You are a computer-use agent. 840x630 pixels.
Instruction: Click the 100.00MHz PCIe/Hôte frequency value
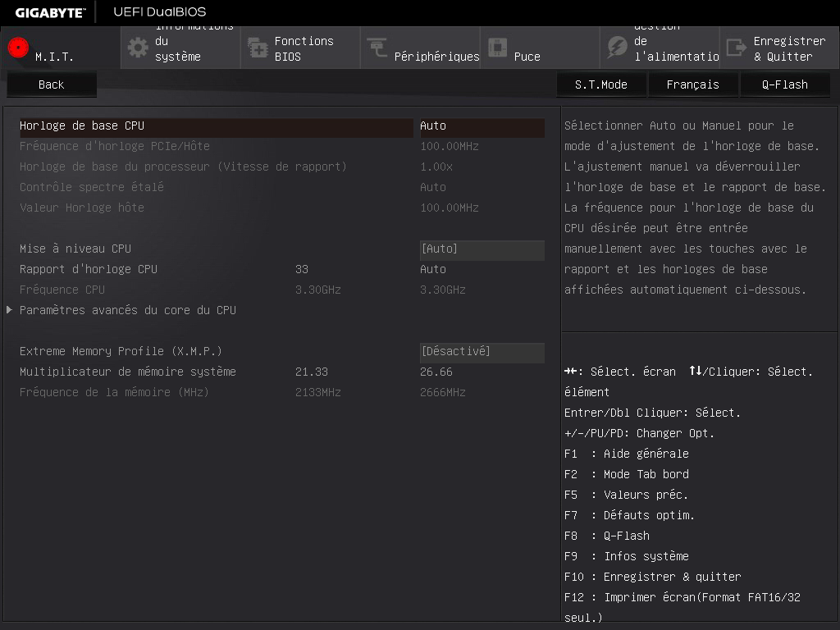point(450,146)
